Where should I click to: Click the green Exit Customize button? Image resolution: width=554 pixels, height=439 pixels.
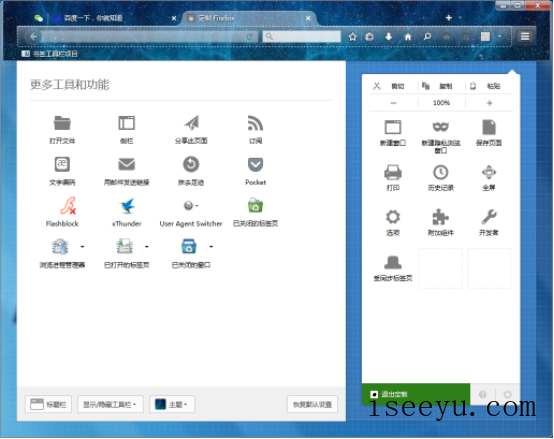(x=416, y=394)
